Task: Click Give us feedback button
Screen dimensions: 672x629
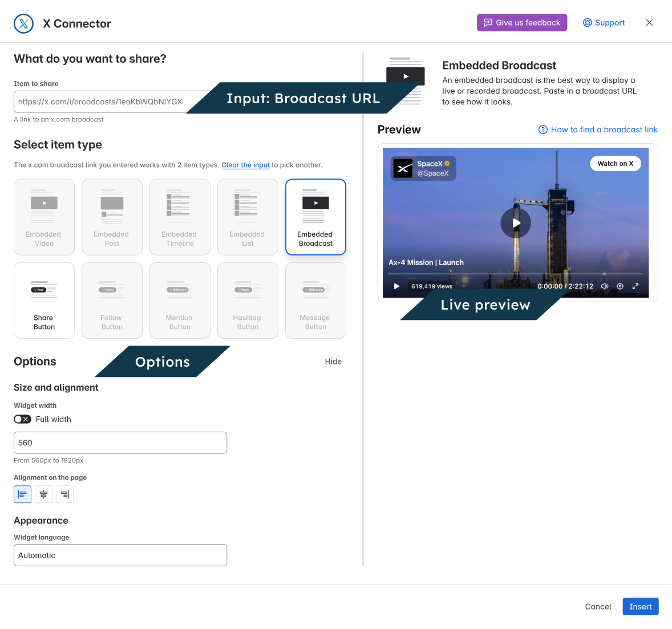Action: (x=522, y=23)
